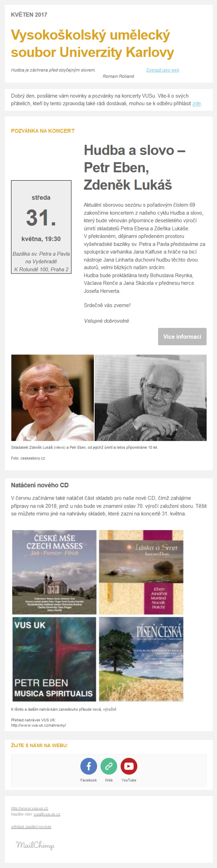217x868 pixels.
Task: Open the red YouTube icon
Action: (x=129, y=766)
